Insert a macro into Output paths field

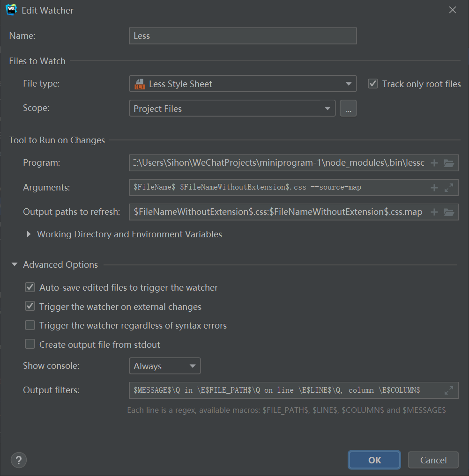point(434,212)
